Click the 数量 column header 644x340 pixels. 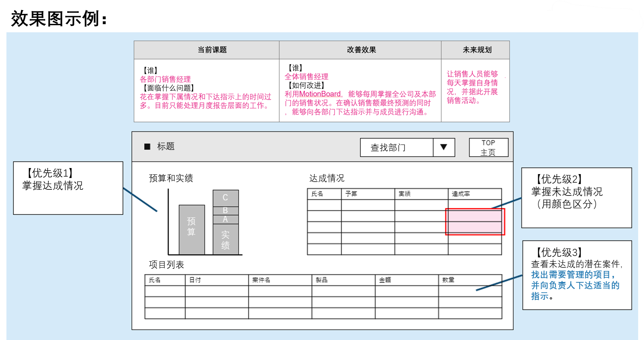click(470, 280)
